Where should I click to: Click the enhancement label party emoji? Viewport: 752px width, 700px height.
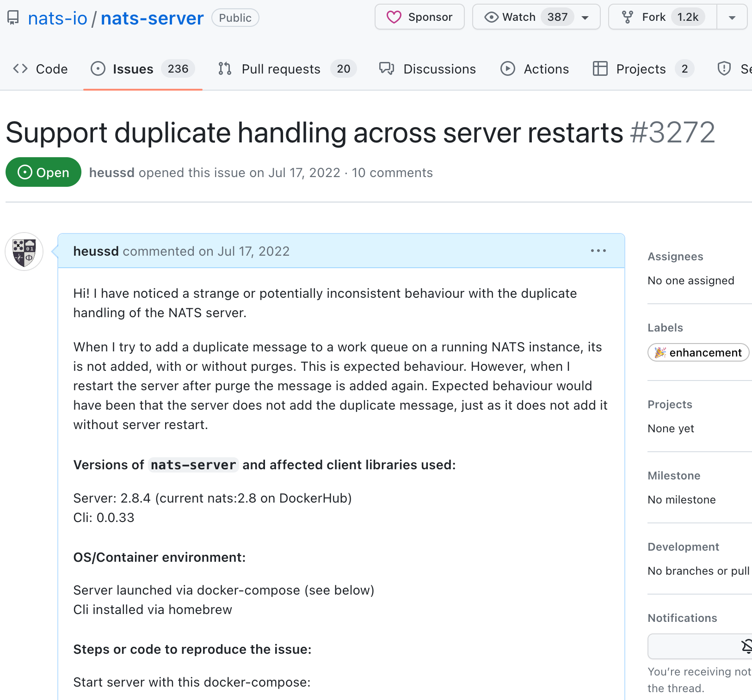[x=660, y=352]
